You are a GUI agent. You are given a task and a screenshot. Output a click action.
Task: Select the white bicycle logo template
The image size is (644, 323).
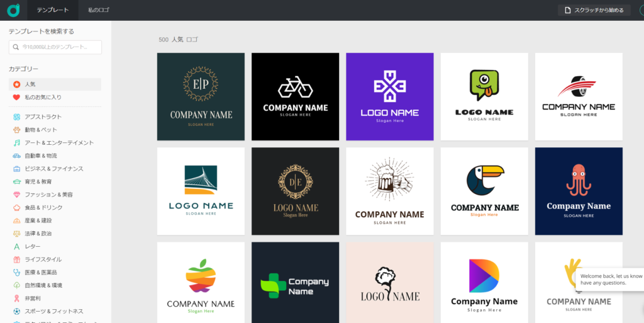coord(295,96)
